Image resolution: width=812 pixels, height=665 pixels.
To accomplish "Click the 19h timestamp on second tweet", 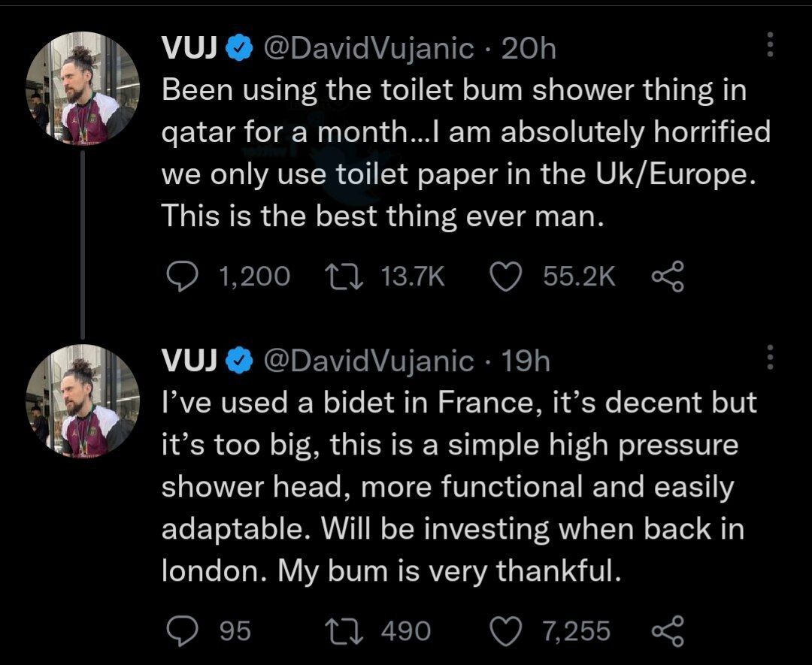I will 526,361.
